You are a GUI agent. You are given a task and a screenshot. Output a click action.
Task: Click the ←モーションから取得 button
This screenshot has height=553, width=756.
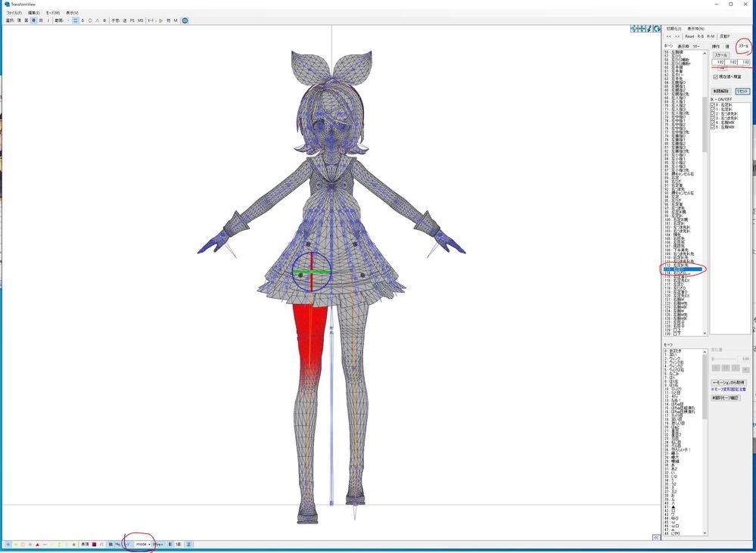click(729, 382)
